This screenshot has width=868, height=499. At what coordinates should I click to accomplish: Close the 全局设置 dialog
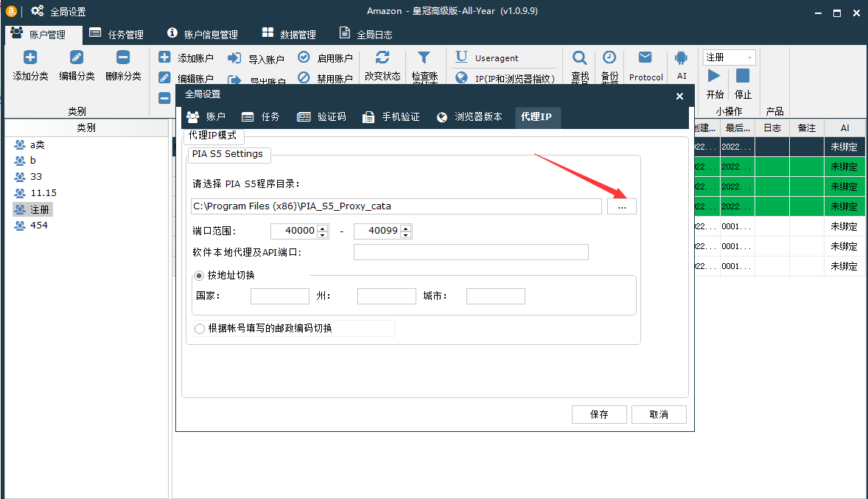[680, 97]
